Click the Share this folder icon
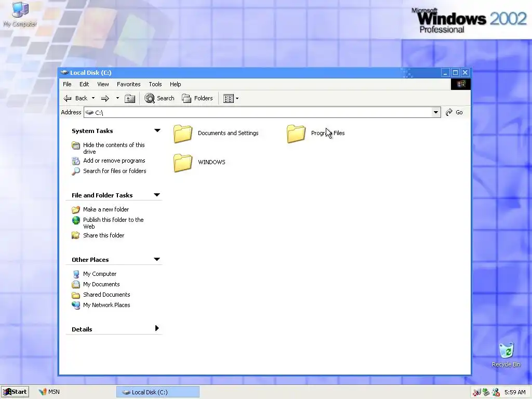532x399 pixels. pos(76,235)
